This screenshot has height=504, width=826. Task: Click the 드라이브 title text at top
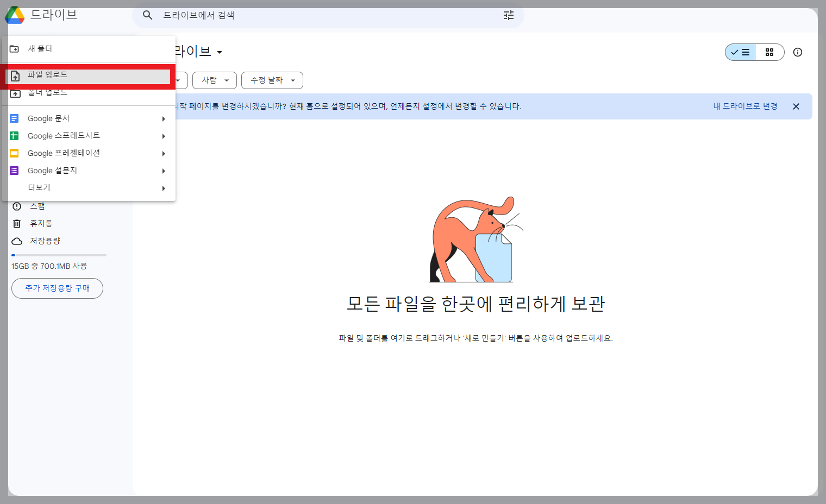tap(54, 15)
